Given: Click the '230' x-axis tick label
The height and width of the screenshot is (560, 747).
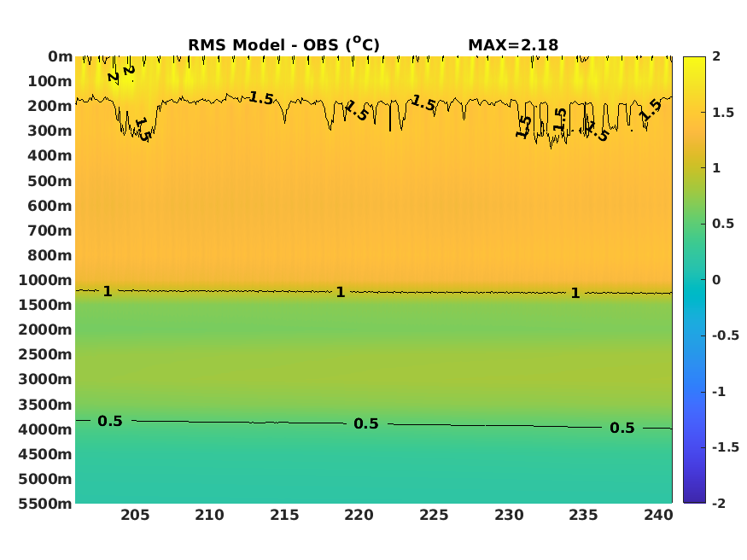Looking at the screenshot, I should tap(509, 516).
